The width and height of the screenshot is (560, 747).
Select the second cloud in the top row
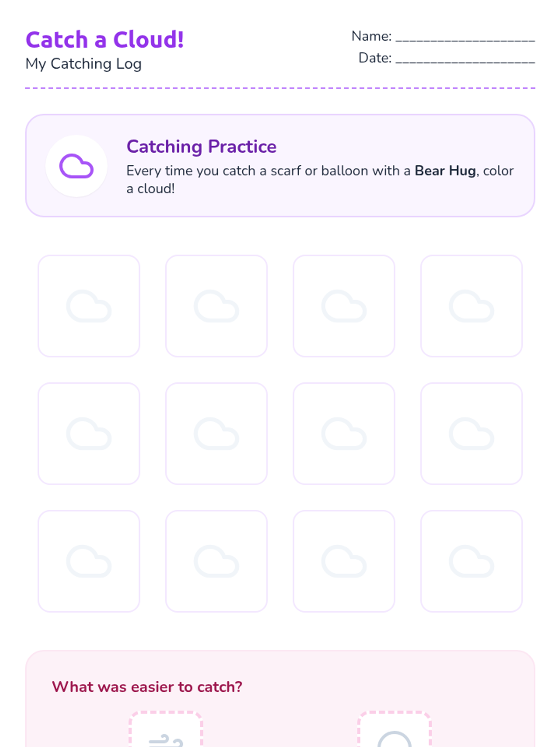pos(217,306)
